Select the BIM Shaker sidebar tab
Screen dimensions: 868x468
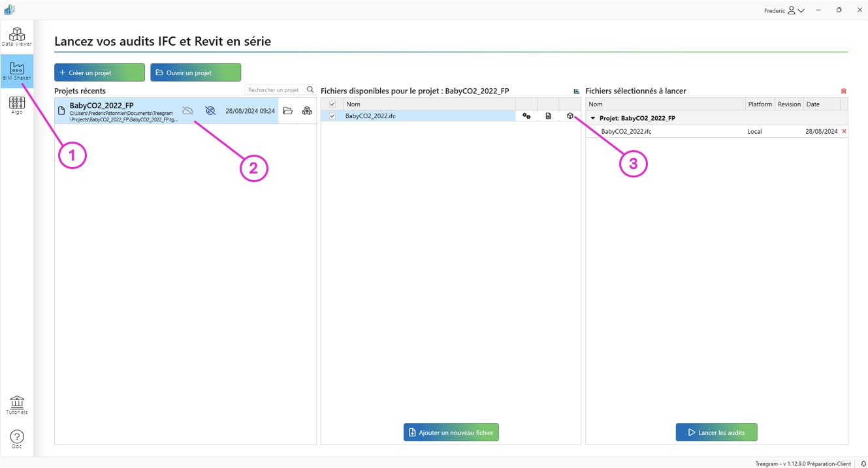point(17,70)
